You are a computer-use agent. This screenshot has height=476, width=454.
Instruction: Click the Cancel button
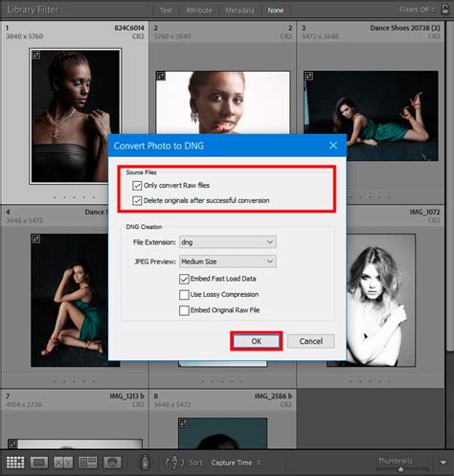(x=311, y=341)
